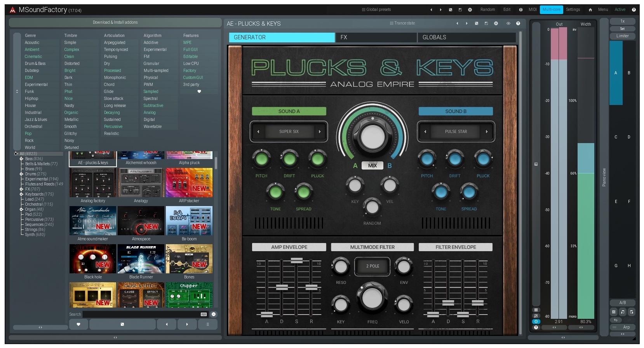Select the previous instrument in the browser
The height and width of the screenshot is (348, 644).
(x=167, y=324)
